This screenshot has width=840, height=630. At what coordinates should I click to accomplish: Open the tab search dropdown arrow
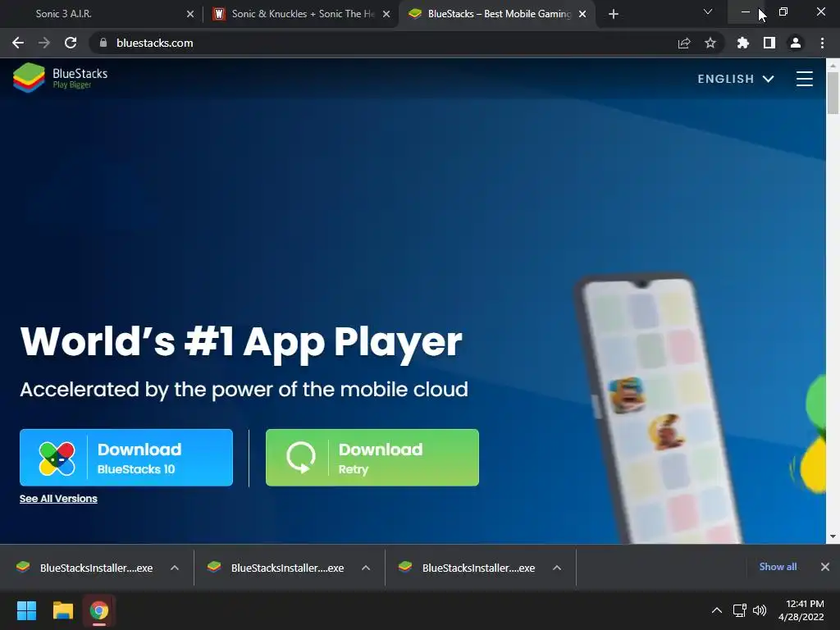(x=708, y=11)
